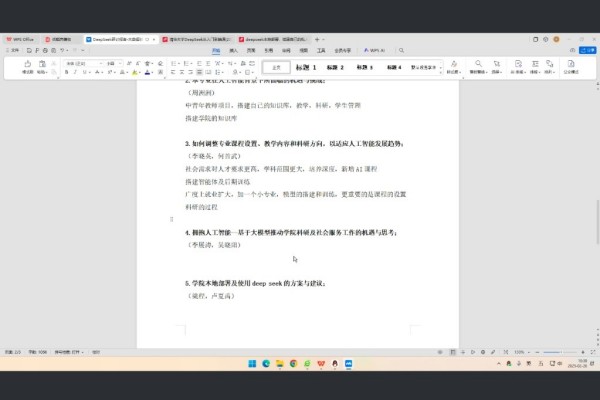Click the text highlight color icon
600x400 pixels.
click(x=133, y=73)
